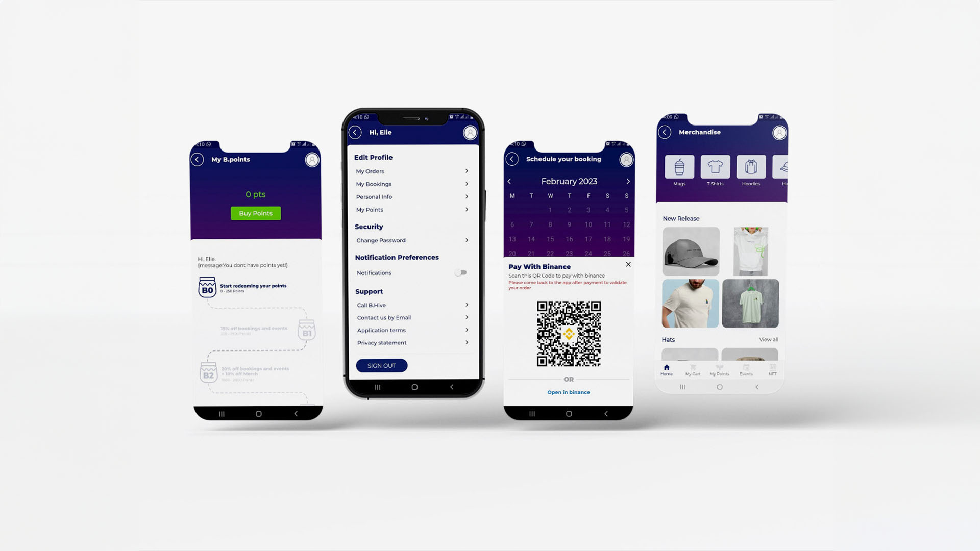Click the Buy Points button on B.points screen
Viewport: 980px width, 551px height.
256,213
